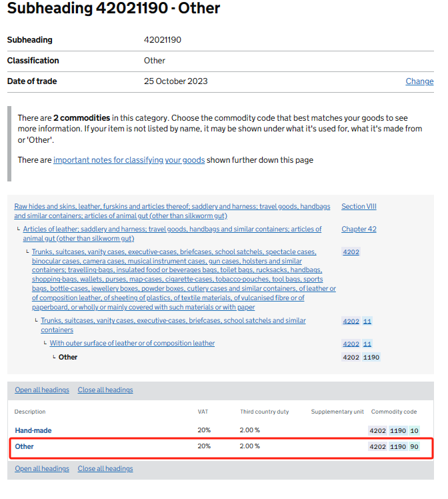This screenshot has height=499, width=448.
Task: Click commodity code 4202 1190 10
Action: [394, 431]
